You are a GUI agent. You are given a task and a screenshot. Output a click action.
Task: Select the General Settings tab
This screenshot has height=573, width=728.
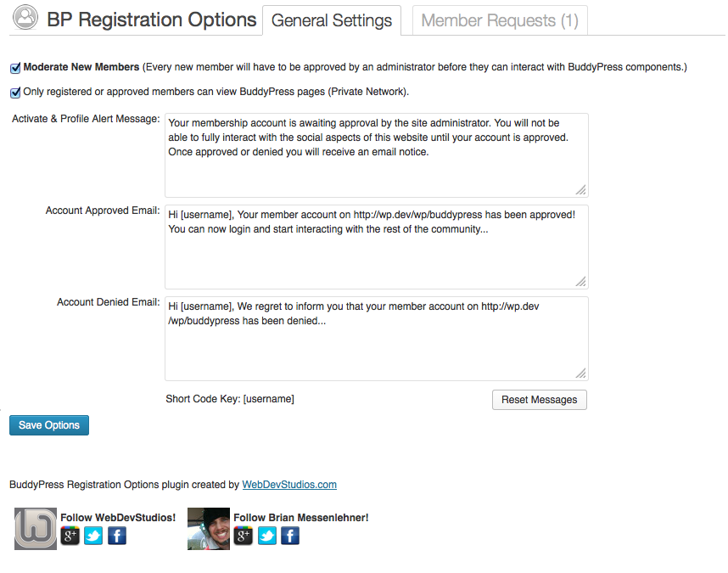tap(332, 20)
